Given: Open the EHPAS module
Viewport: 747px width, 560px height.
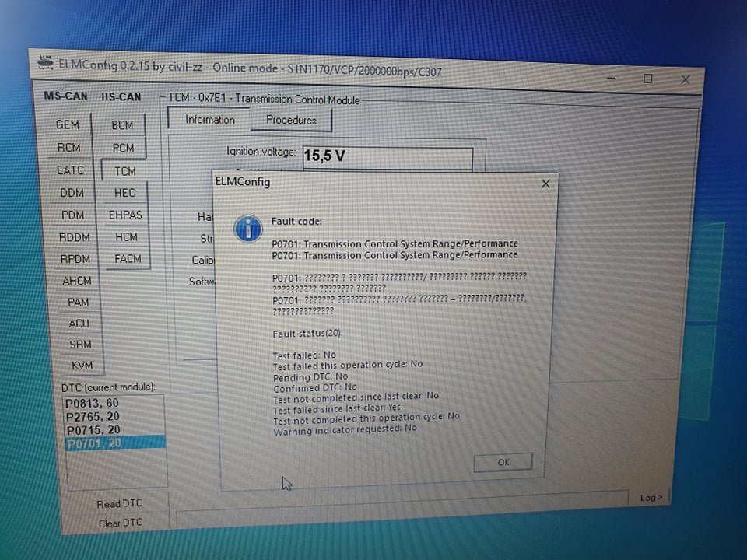Looking at the screenshot, I should click(125, 214).
